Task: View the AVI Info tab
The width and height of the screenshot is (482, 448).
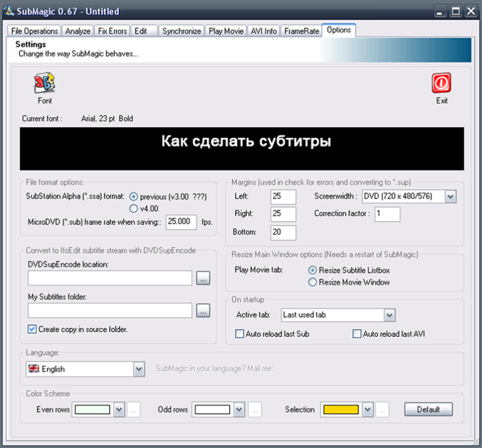Action: coord(264,31)
